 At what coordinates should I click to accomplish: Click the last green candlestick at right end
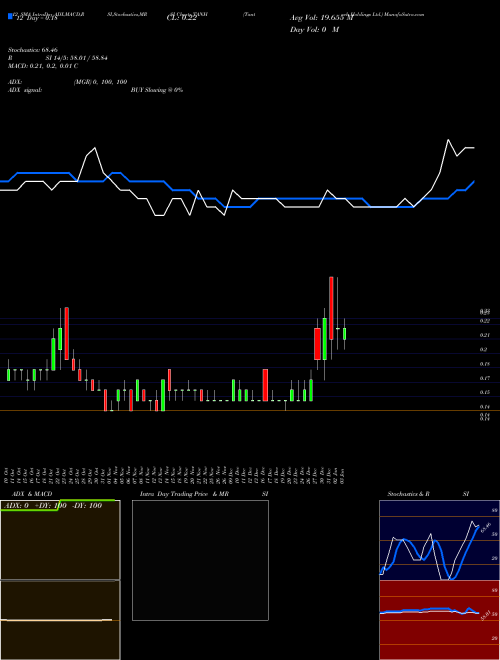coord(344,334)
